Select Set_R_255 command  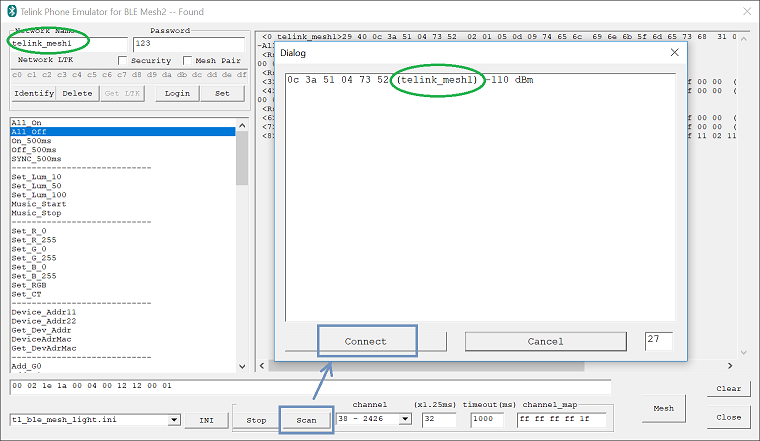pyautogui.click(x=123, y=240)
